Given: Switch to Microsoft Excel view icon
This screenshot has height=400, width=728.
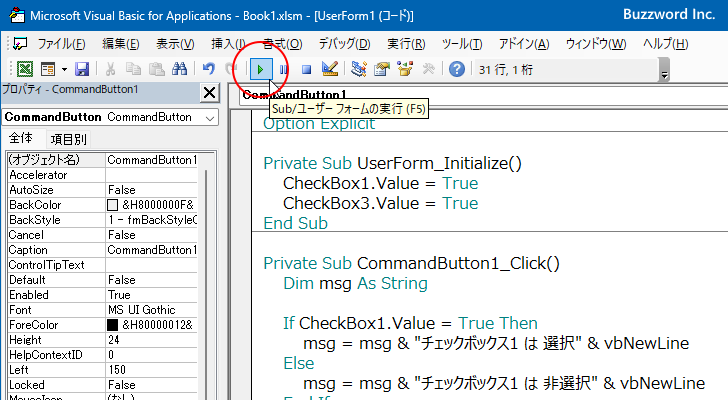Looking at the screenshot, I should pyautogui.click(x=25, y=70).
